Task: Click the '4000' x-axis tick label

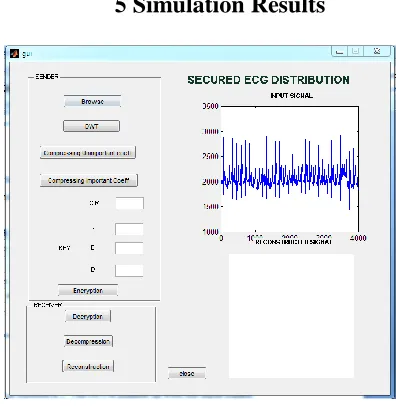Action: point(358,238)
